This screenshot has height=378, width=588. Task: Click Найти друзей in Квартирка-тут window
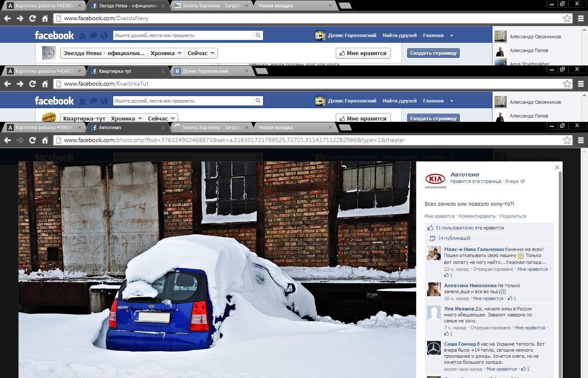[x=399, y=101]
